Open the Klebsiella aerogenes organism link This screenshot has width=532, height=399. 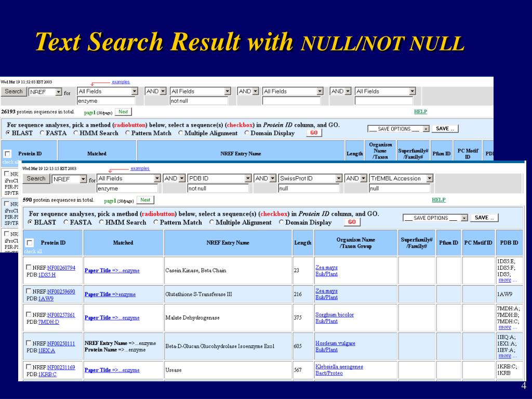pos(339,367)
